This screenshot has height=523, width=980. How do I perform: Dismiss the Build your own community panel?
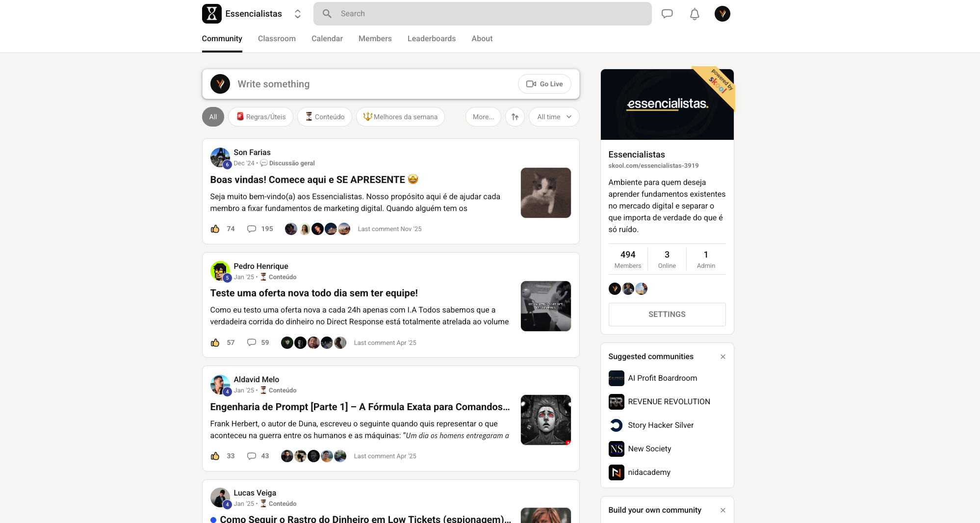click(723, 510)
